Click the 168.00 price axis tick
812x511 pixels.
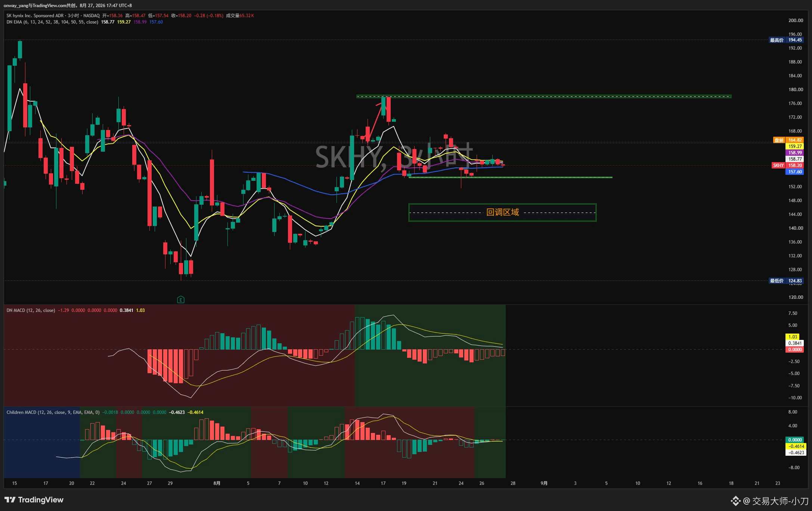pos(796,131)
